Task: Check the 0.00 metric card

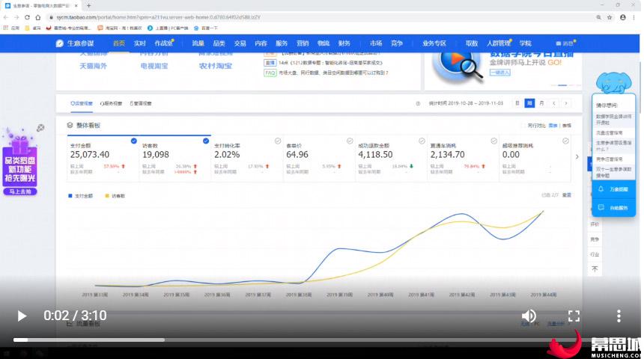Action: (565, 141)
